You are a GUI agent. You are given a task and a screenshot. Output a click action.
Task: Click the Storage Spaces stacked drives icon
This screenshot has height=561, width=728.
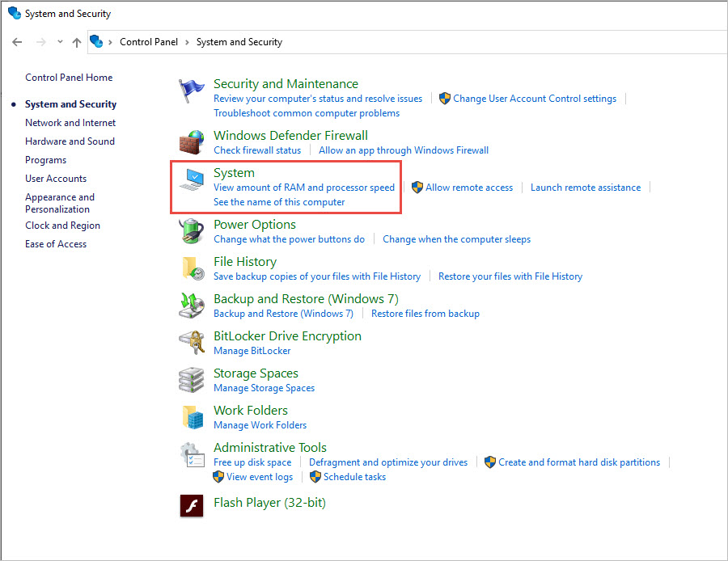point(191,380)
